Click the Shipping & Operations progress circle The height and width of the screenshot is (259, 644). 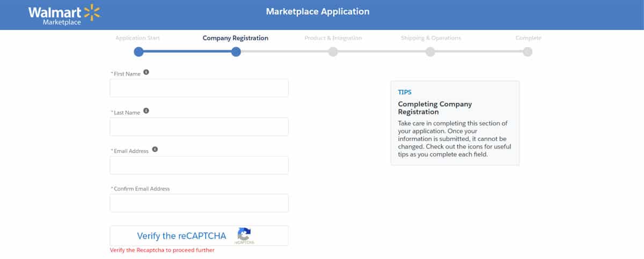point(430,52)
